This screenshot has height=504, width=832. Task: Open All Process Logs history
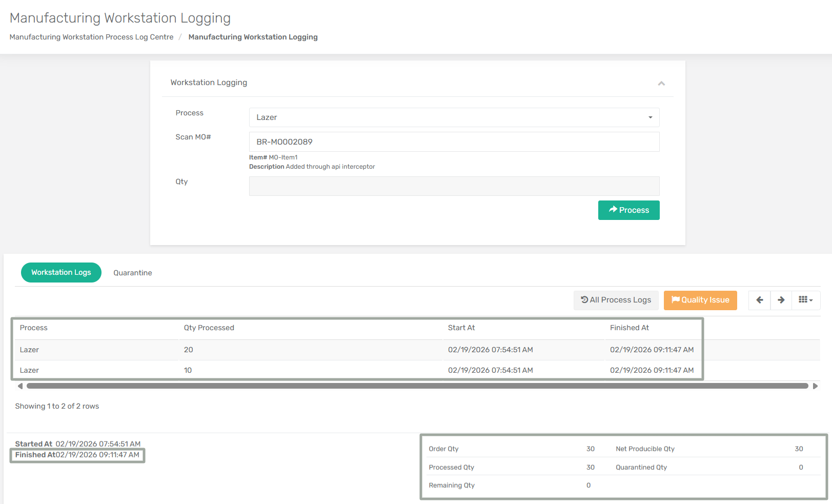point(616,300)
